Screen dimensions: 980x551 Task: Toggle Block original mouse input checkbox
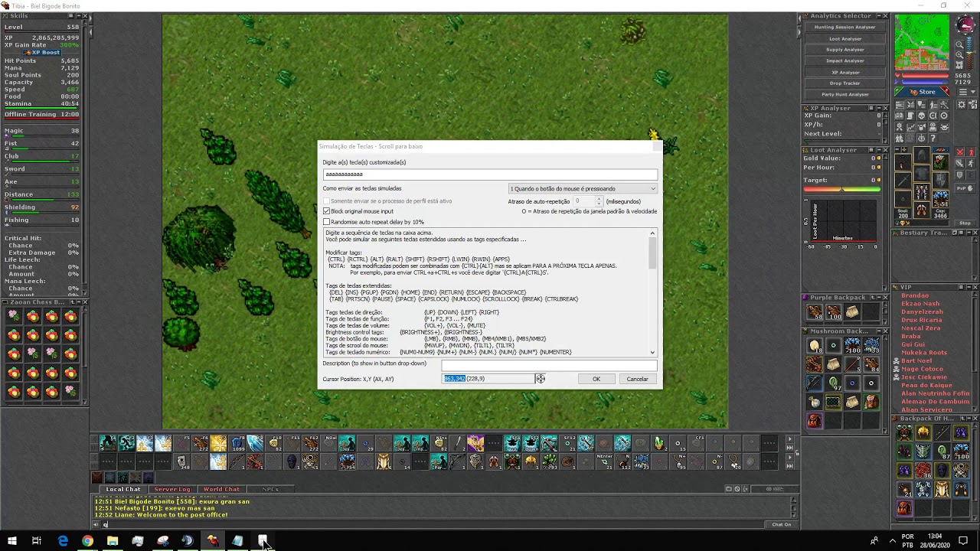tap(326, 211)
